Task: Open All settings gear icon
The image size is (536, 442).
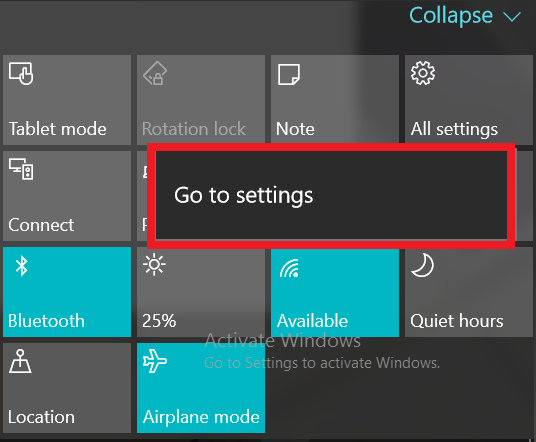Action: tap(423, 73)
